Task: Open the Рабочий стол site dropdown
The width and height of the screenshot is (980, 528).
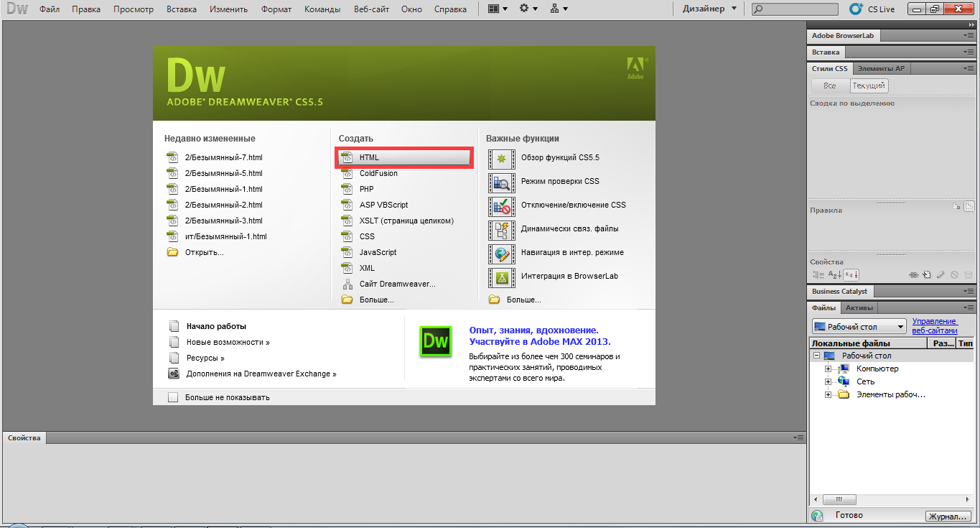Action: [859, 327]
